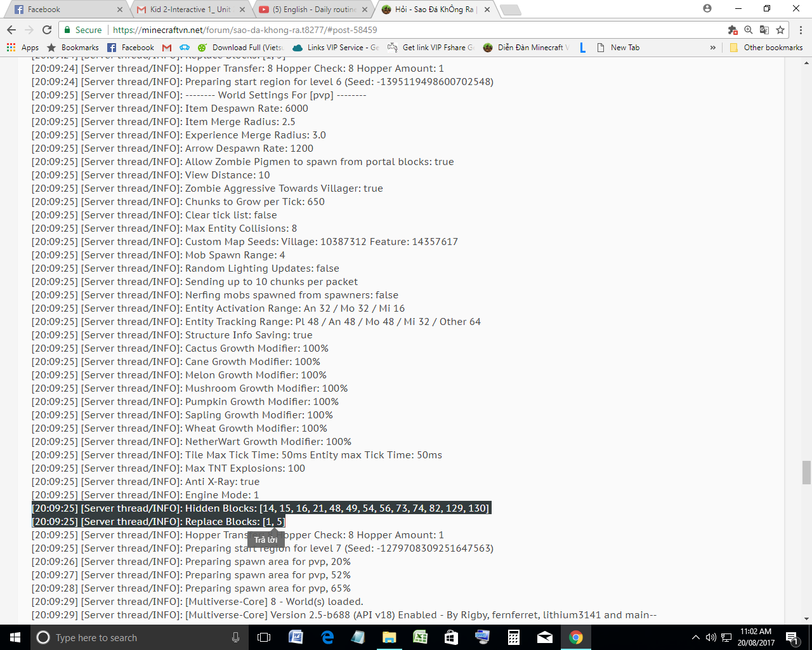
Task: Click the Hidden Blocks log line
Action: coord(261,508)
